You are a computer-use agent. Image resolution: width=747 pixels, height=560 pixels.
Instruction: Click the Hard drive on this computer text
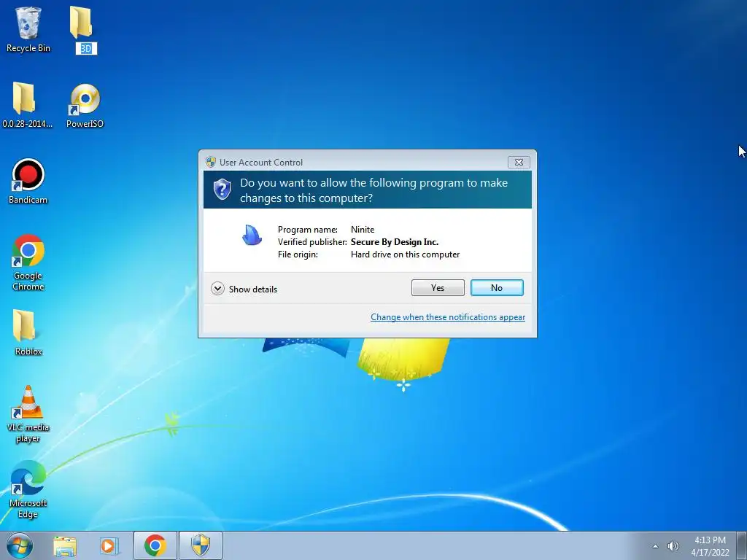click(x=405, y=254)
